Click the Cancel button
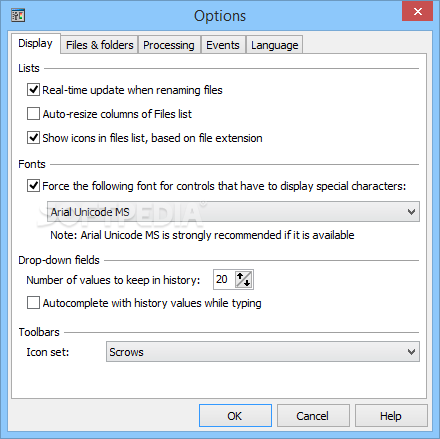 (x=313, y=416)
